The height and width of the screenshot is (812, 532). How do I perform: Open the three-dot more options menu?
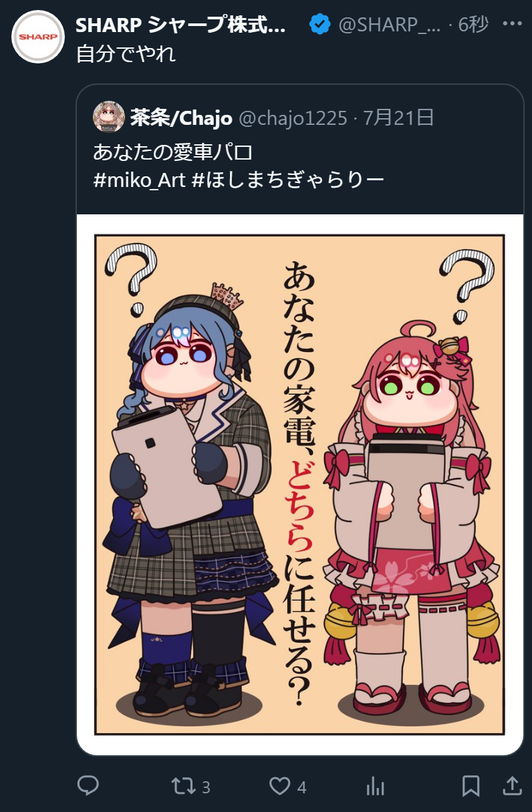coord(512,25)
